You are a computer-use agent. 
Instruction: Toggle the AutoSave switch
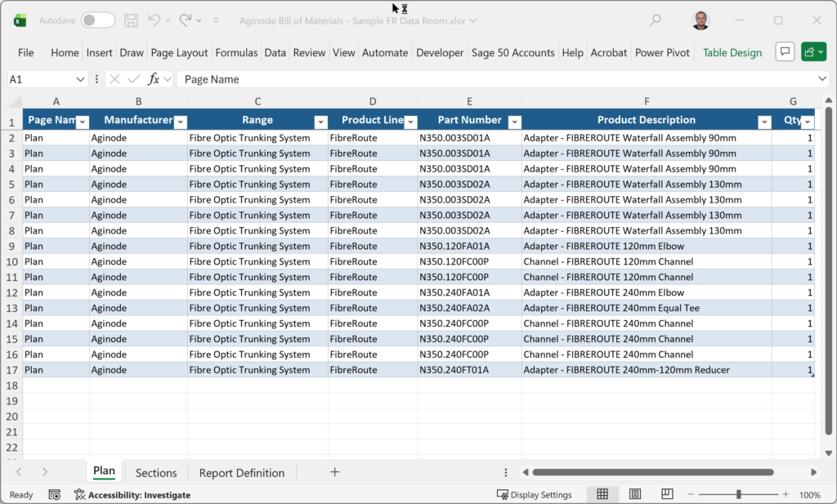98,20
